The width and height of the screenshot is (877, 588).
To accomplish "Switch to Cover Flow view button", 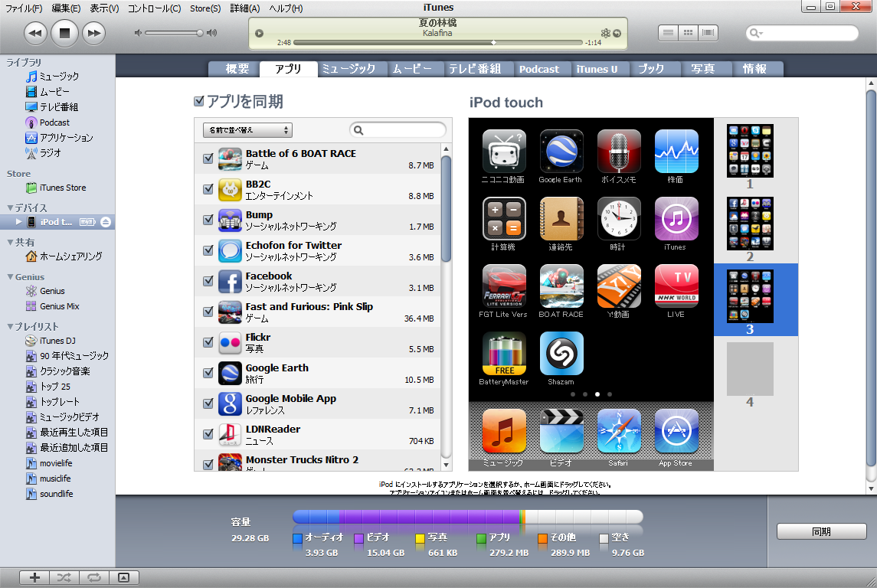I will (708, 33).
